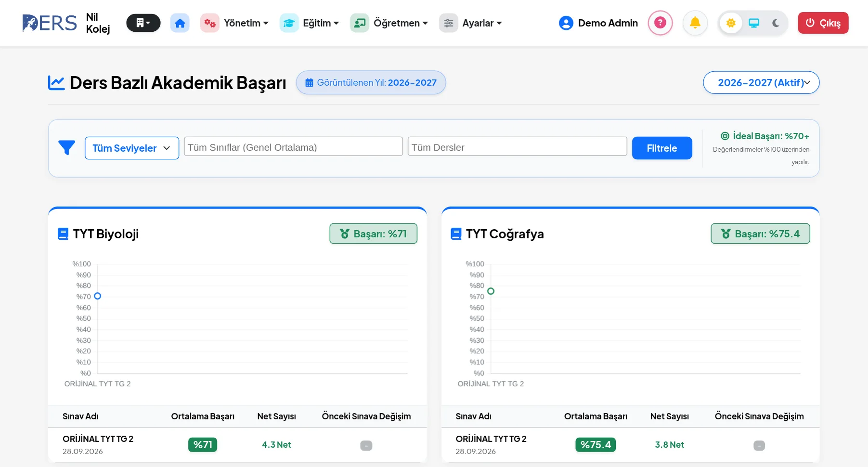Click the Görüntülenen Yıl 2026-2027 badge
This screenshot has height=467, width=868.
point(371,83)
